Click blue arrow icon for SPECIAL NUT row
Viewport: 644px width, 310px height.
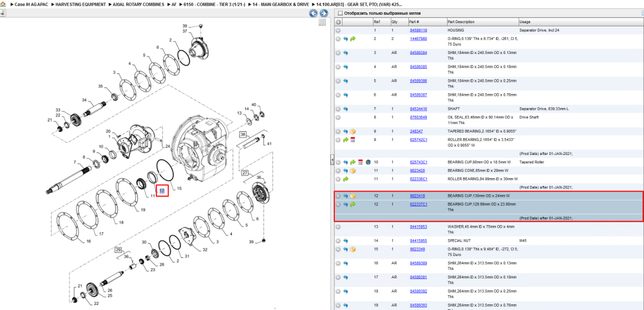(x=345, y=241)
